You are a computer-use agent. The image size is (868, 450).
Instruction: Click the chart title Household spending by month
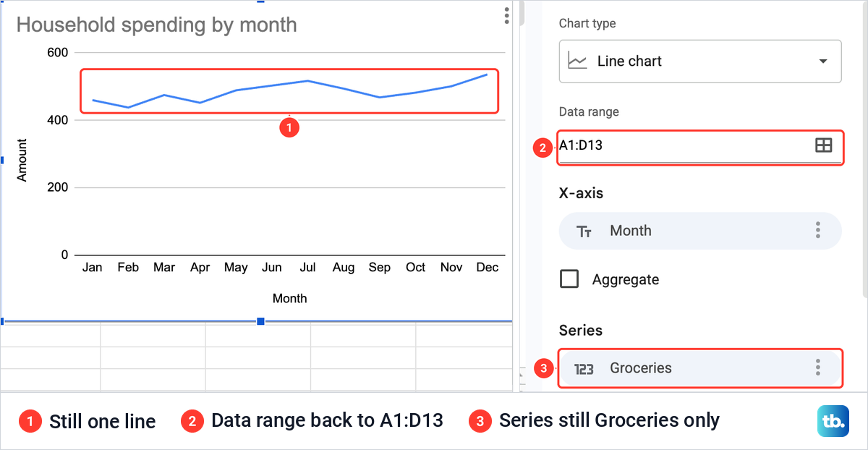pos(156,25)
